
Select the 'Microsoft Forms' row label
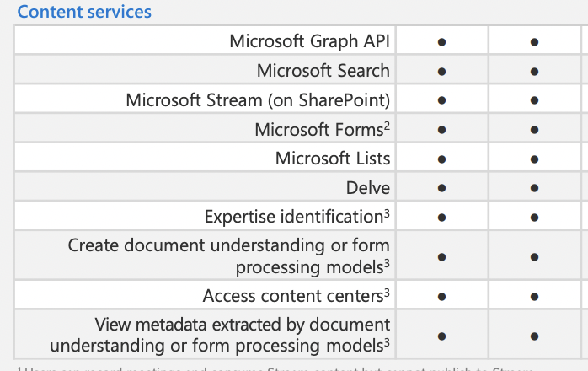[x=323, y=130]
